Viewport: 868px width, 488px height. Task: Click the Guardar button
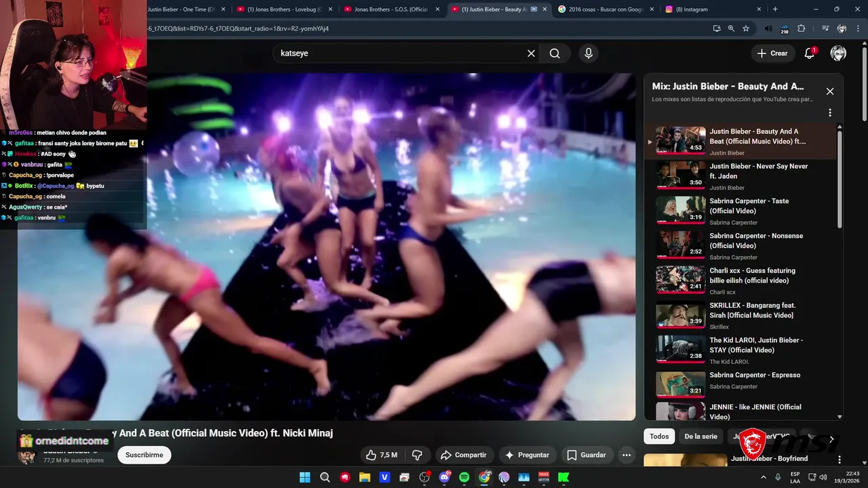pyautogui.click(x=587, y=455)
